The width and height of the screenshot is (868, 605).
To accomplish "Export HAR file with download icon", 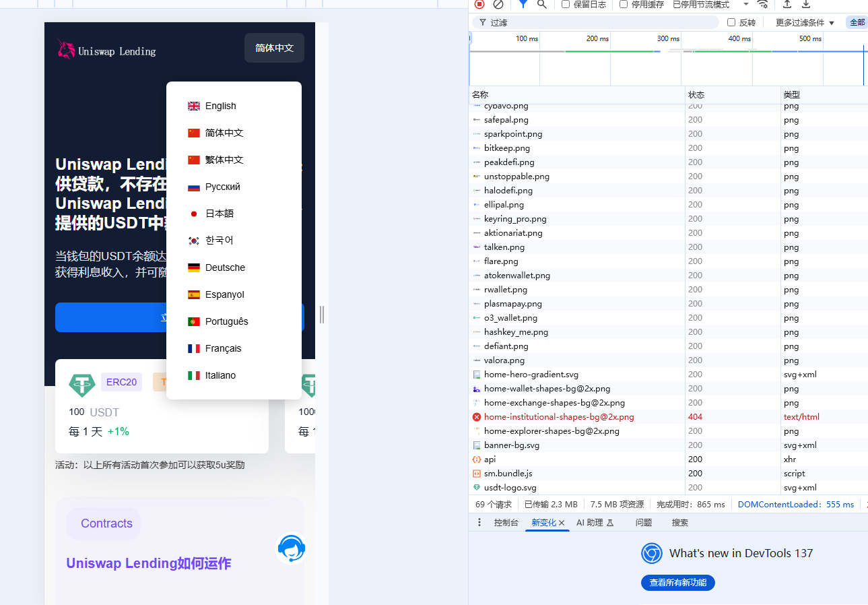I will 805,4.
